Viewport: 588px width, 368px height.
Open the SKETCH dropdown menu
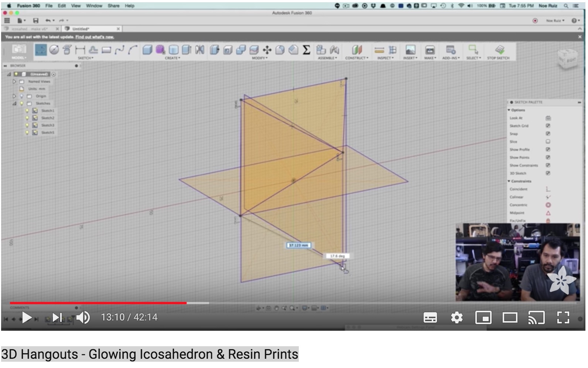pyautogui.click(x=85, y=58)
